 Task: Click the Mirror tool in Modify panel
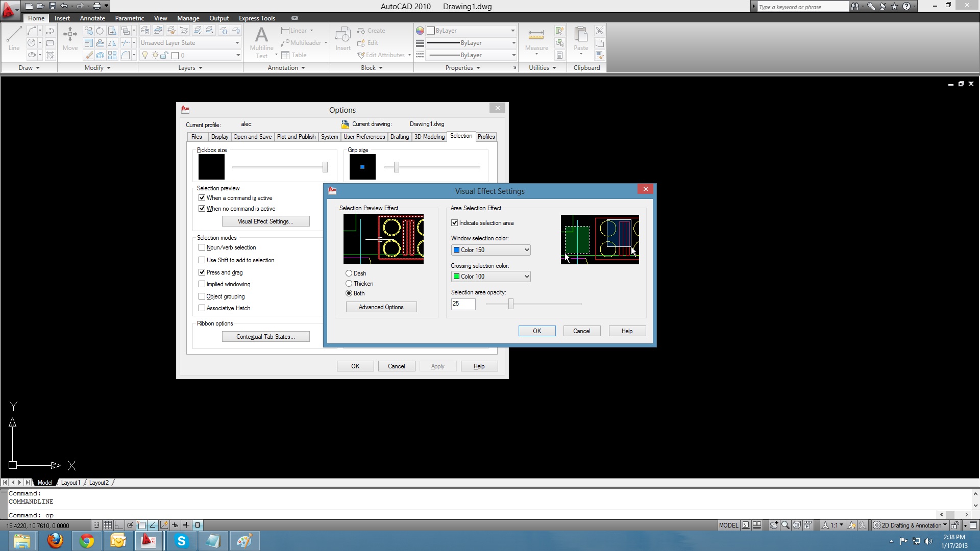(x=112, y=43)
